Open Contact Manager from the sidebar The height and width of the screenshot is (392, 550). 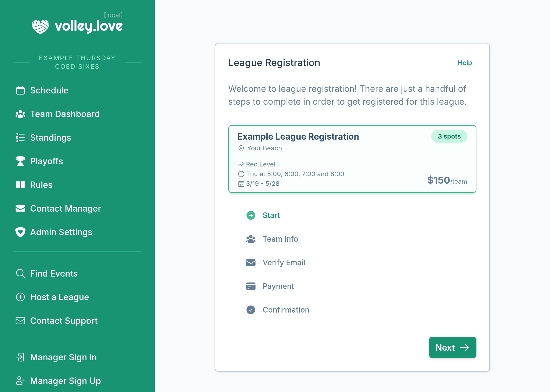(65, 209)
